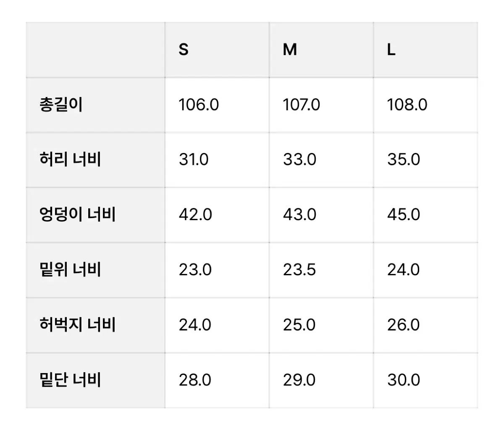Click the 108.0 value for size L
The width and height of the screenshot is (504, 442).
[x=407, y=105]
